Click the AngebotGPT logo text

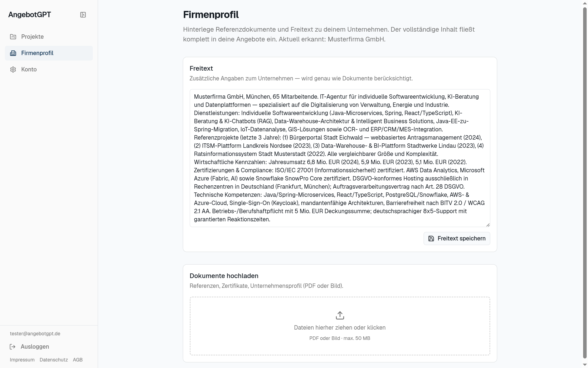pyautogui.click(x=30, y=15)
